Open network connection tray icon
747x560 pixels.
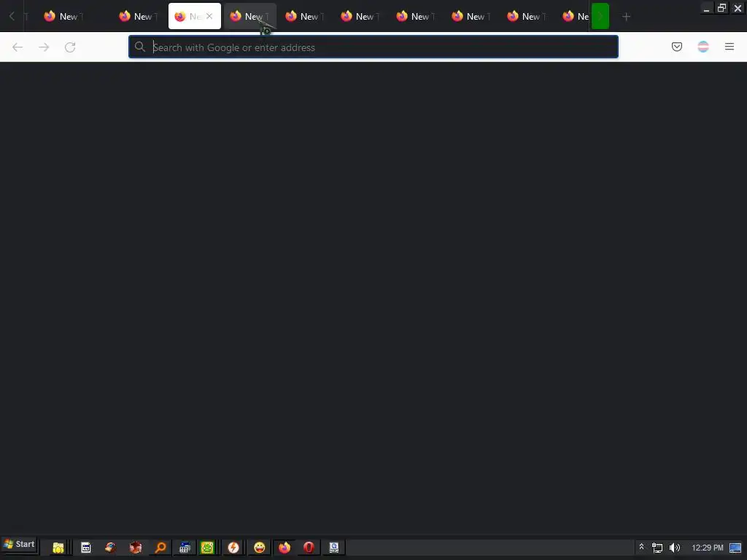tap(657, 548)
